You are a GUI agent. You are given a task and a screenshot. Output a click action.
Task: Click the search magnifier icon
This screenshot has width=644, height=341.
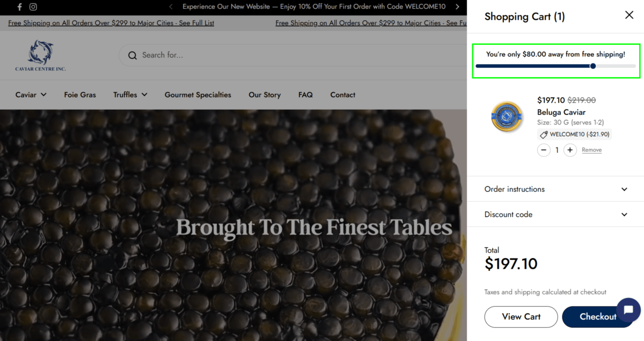(x=132, y=55)
